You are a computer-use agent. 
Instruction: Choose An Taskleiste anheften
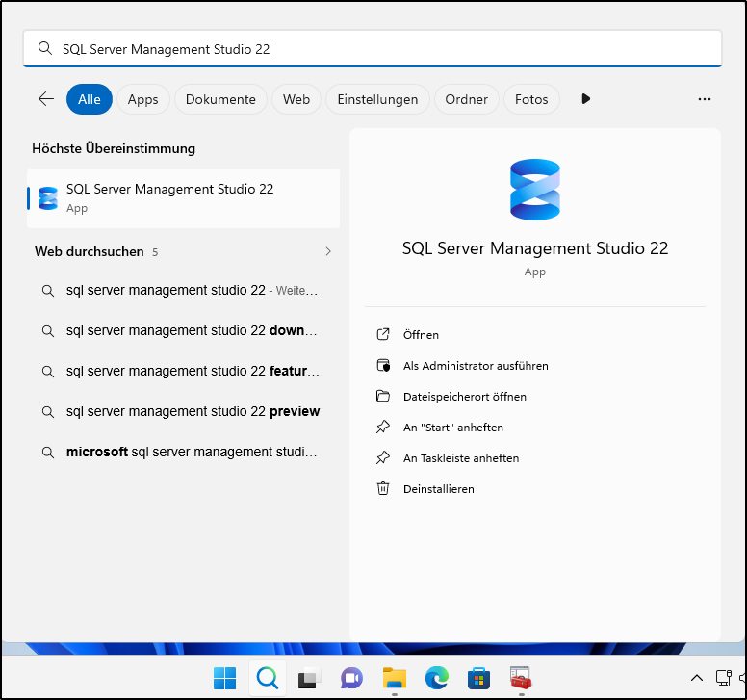pyautogui.click(x=461, y=458)
